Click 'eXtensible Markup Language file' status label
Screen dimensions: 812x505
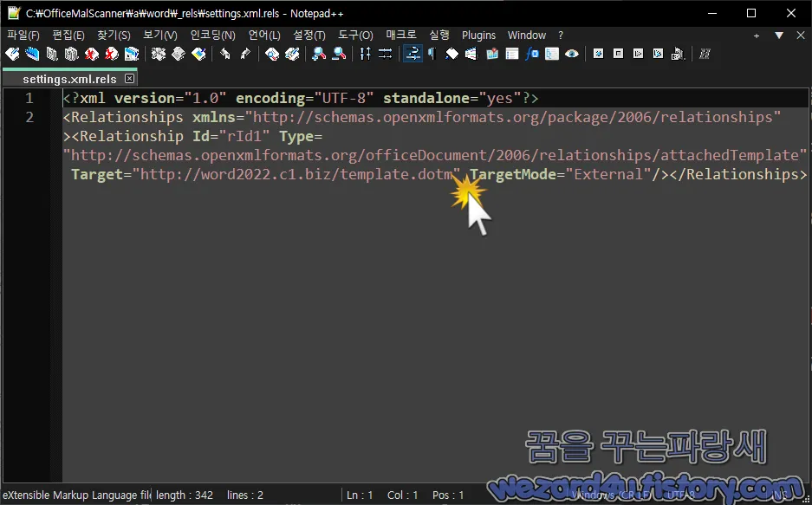(78, 495)
